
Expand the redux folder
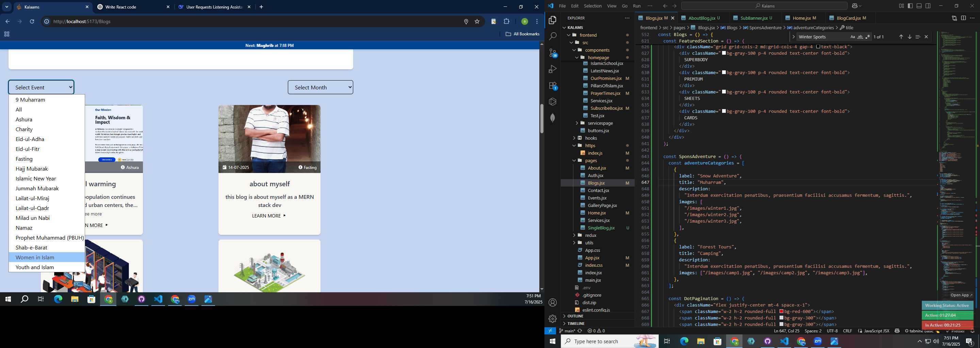tap(590, 235)
